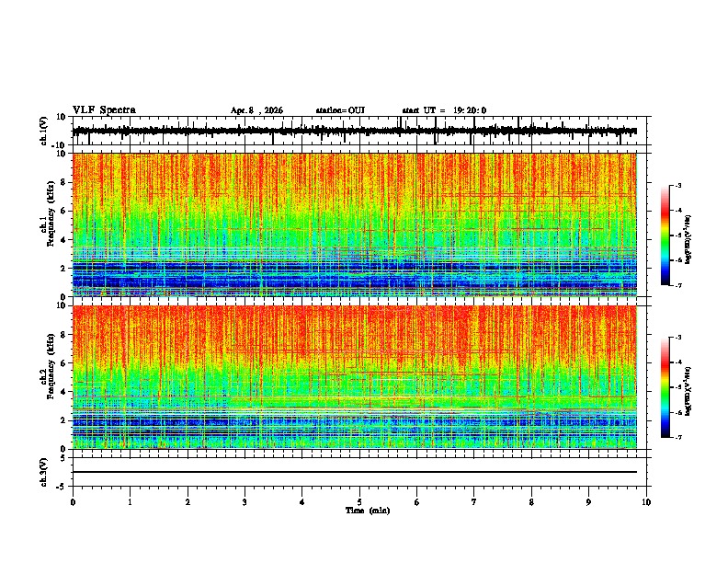Screen dimensions: 728x563
Task: Click the time axis end label "10"
Action: 646,502
